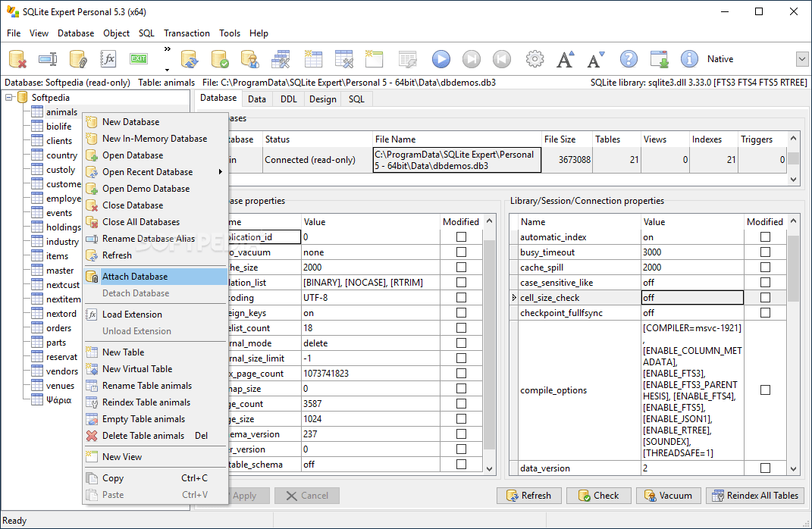
Task: Click the rename alias toolbar icon
Action: (48, 59)
